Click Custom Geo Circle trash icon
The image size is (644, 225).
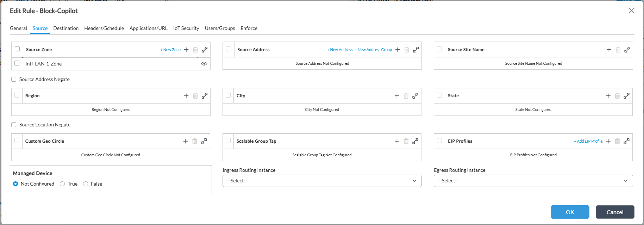click(195, 141)
